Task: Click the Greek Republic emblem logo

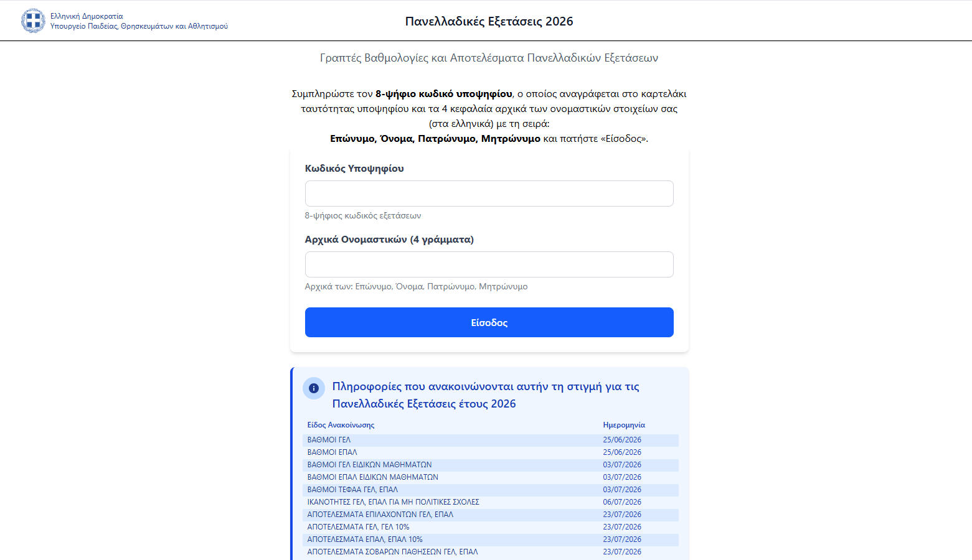Action: (x=33, y=21)
